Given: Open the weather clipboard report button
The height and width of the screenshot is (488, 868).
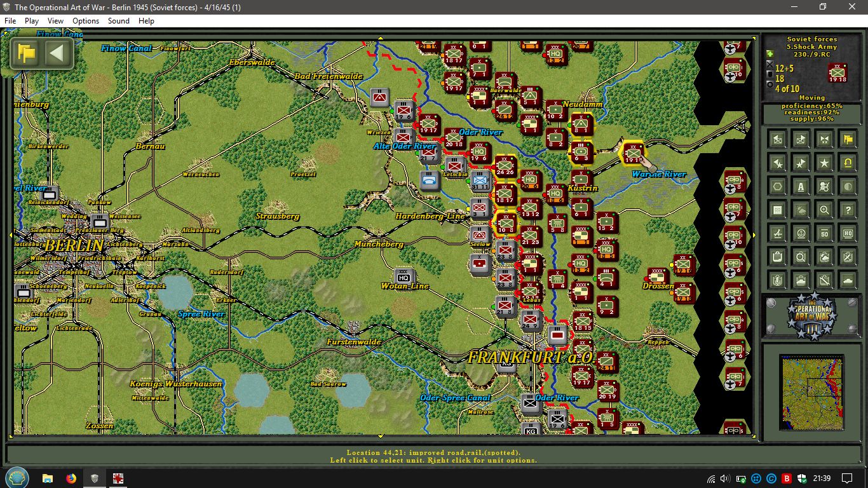Looking at the screenshot, I should click(x=825, y=257).
